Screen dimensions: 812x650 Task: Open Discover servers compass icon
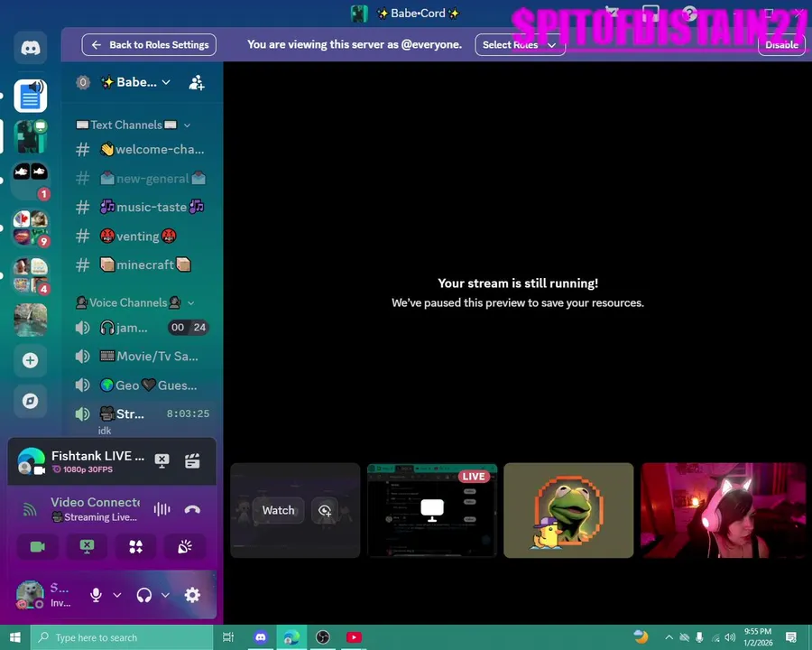coord(30,401)
